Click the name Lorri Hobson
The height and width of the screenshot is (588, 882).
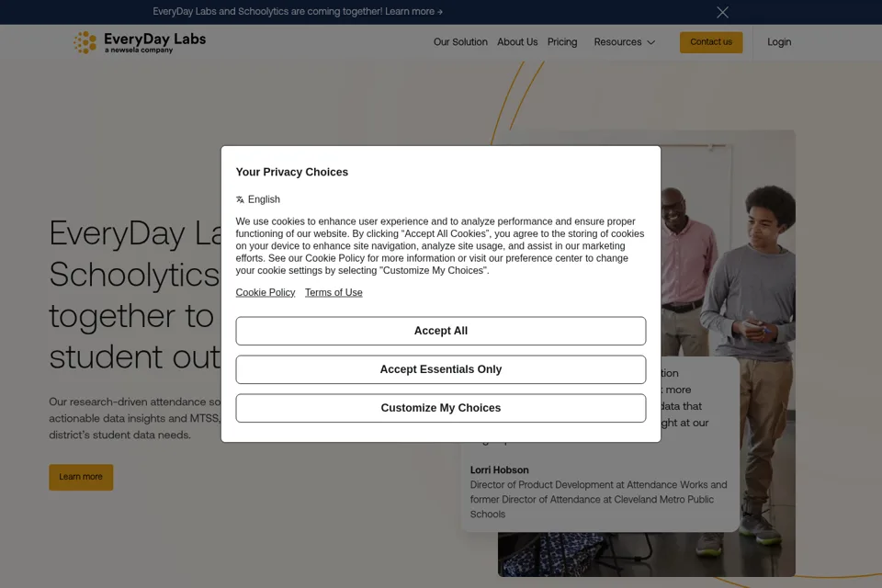499,469
